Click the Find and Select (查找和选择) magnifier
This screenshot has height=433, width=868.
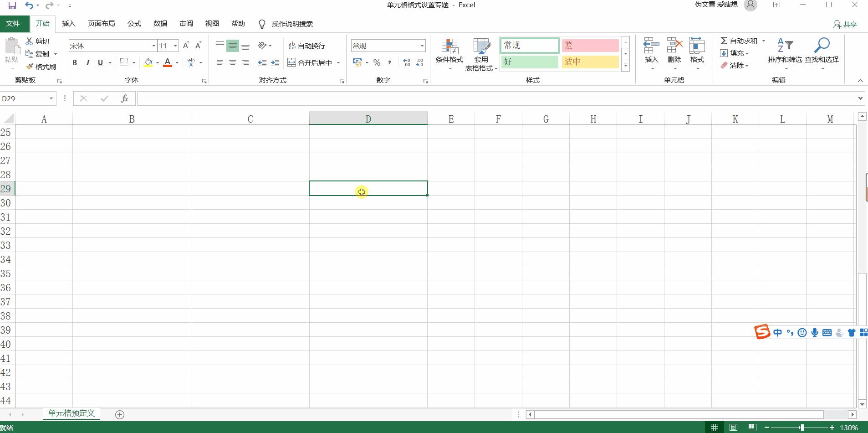(822, 46)
